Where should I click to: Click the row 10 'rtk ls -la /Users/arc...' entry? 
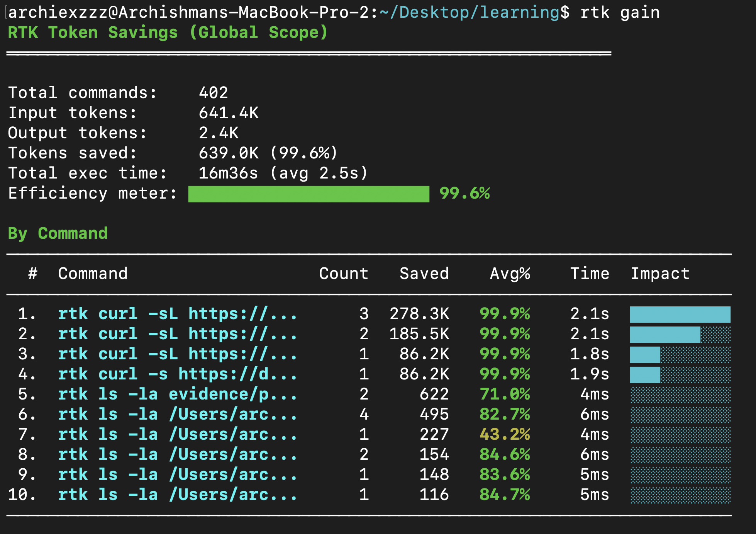pos(177,495)
